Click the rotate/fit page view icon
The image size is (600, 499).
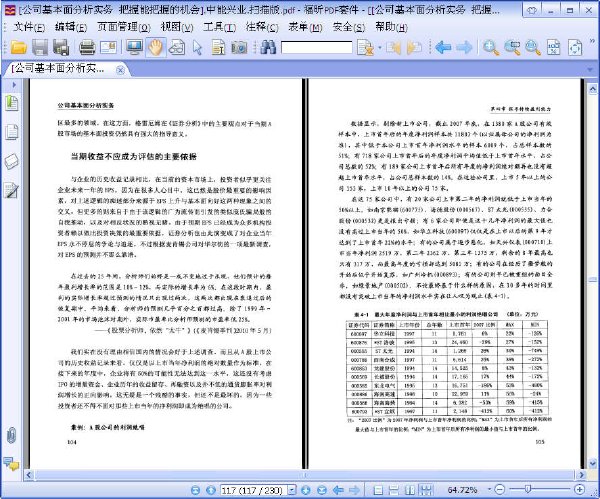[x=575, y=48]
